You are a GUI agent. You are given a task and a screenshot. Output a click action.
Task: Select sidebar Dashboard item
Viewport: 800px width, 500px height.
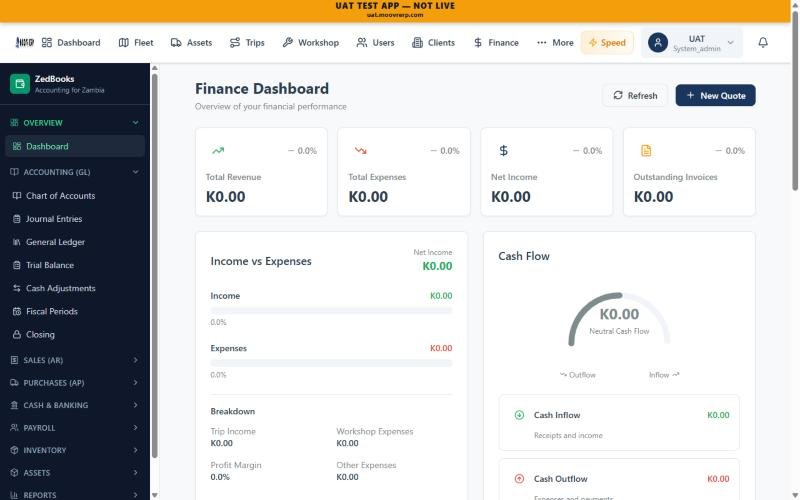tap(74, 146)
